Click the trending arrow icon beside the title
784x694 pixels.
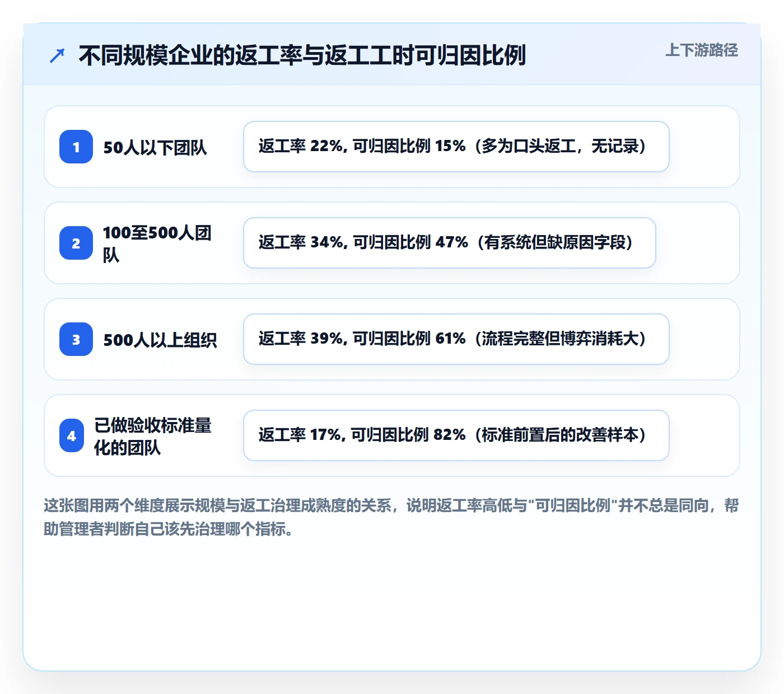(x=57, y=55)
